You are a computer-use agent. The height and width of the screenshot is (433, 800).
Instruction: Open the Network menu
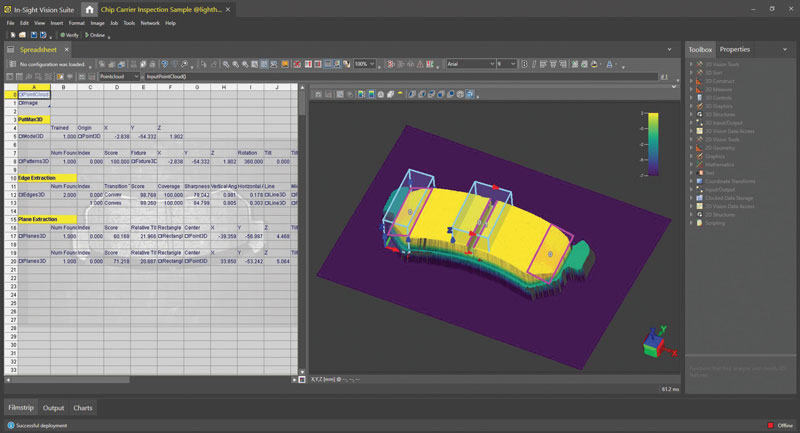pos(150,23)
